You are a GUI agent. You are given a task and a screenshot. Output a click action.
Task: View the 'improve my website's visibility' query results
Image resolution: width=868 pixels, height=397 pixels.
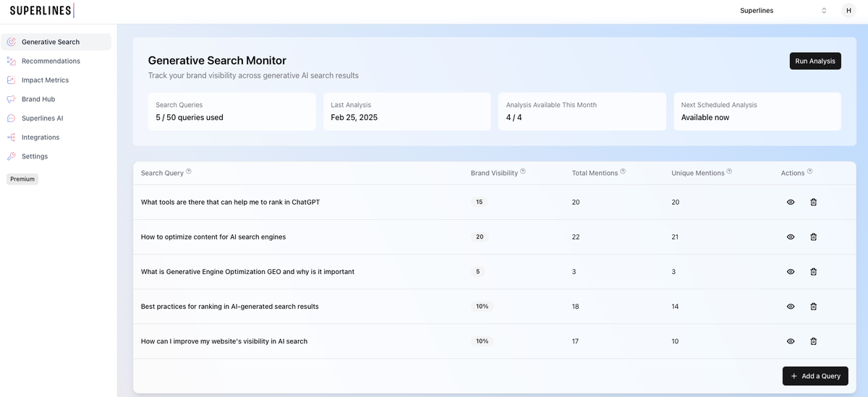click(791, 341)
